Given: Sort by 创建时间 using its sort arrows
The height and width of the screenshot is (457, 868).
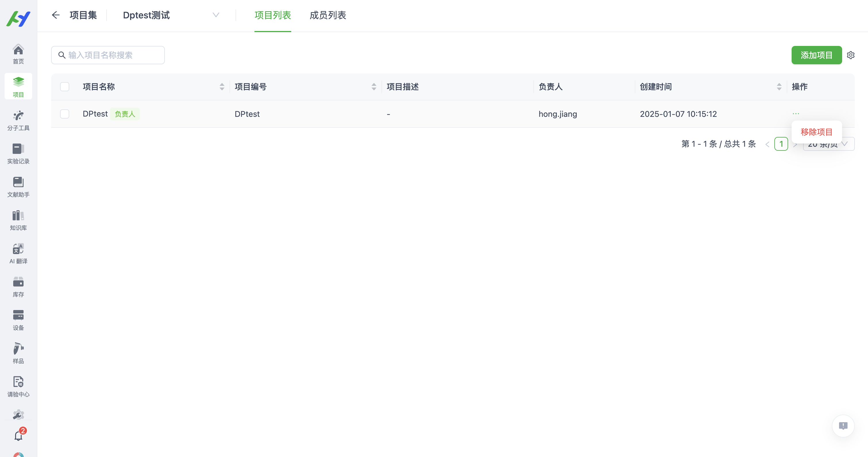Looking at the screenshot, I should (779, 87).
